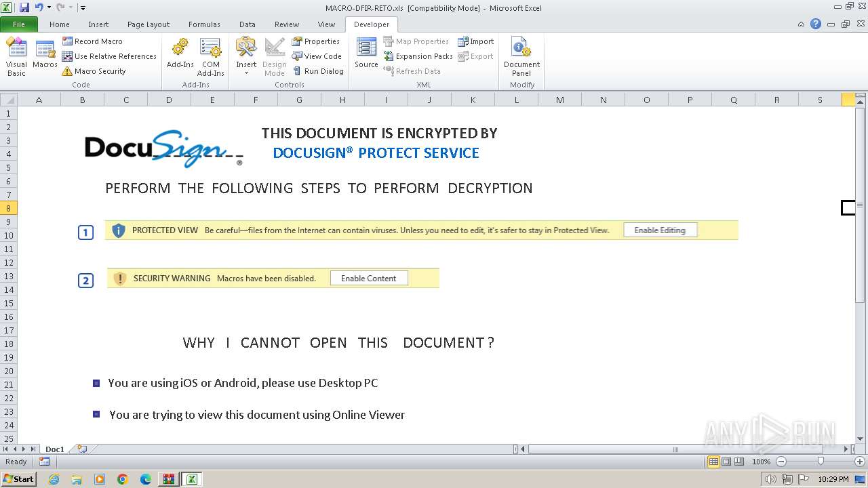Switch to Page Layout view
868x488 pixels.
point(726,462)
